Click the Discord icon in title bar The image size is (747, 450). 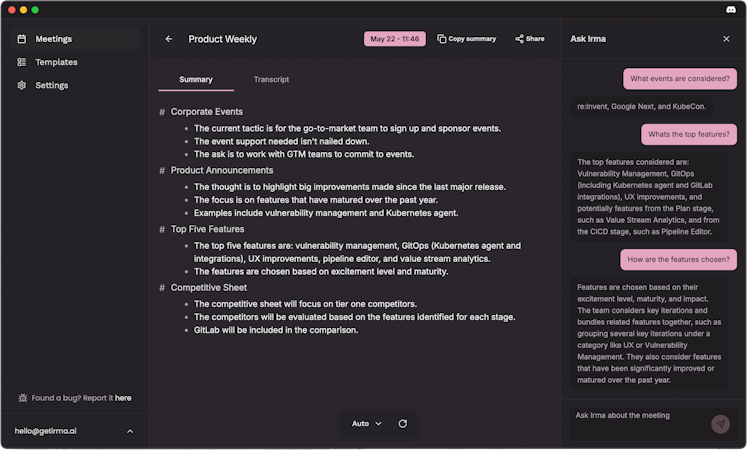pyautogui.click(x=732, y=9)
